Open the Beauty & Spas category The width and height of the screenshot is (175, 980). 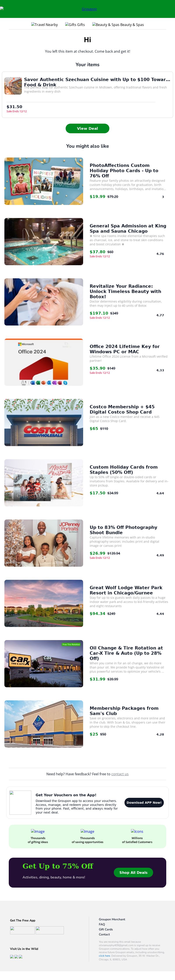click(118, 25)
